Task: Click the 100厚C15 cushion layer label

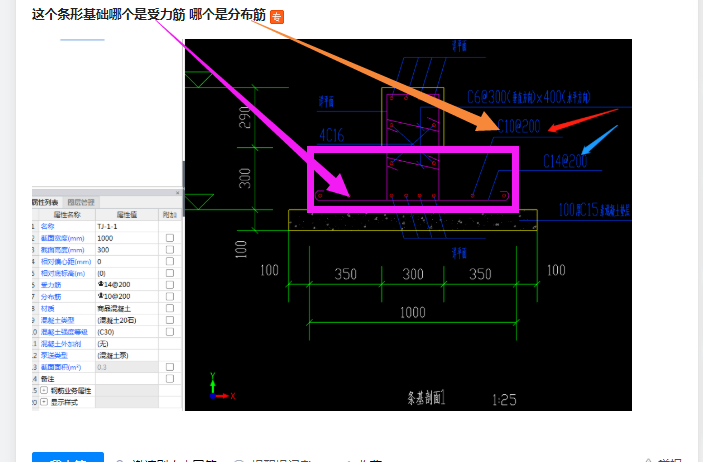Action: 594,209
